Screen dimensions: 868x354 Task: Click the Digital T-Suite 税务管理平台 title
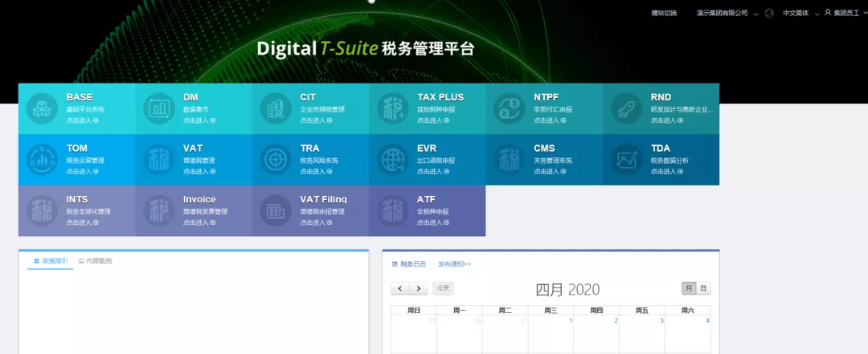[x=366, y=49]
